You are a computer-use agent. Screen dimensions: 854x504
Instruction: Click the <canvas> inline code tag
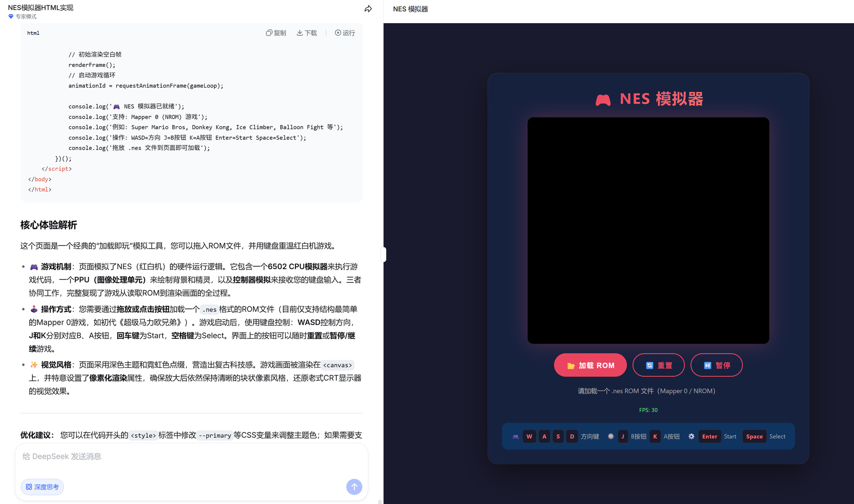coord(338,365)
